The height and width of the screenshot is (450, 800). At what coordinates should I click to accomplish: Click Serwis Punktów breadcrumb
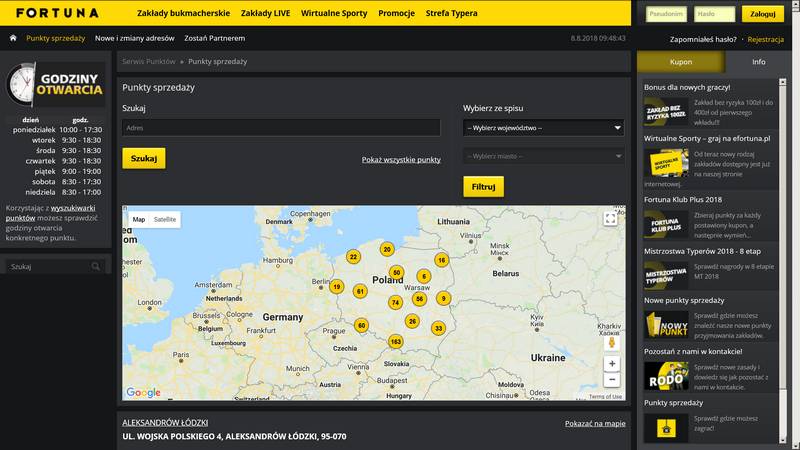148,61
